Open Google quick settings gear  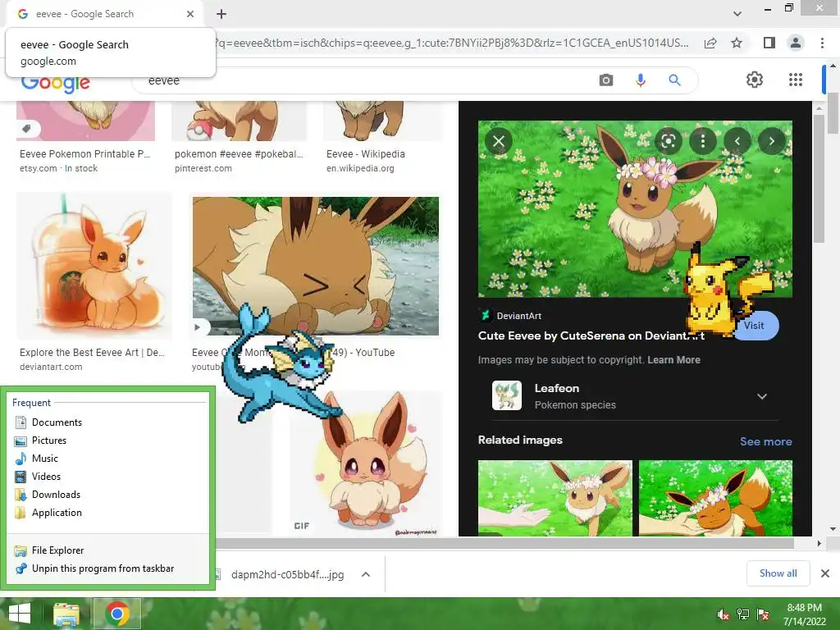(x=755, y=80)
